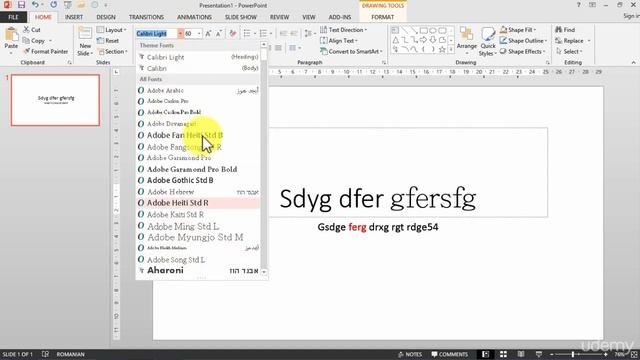
Task: Click the Reset slide button
Action: [108, 41]
